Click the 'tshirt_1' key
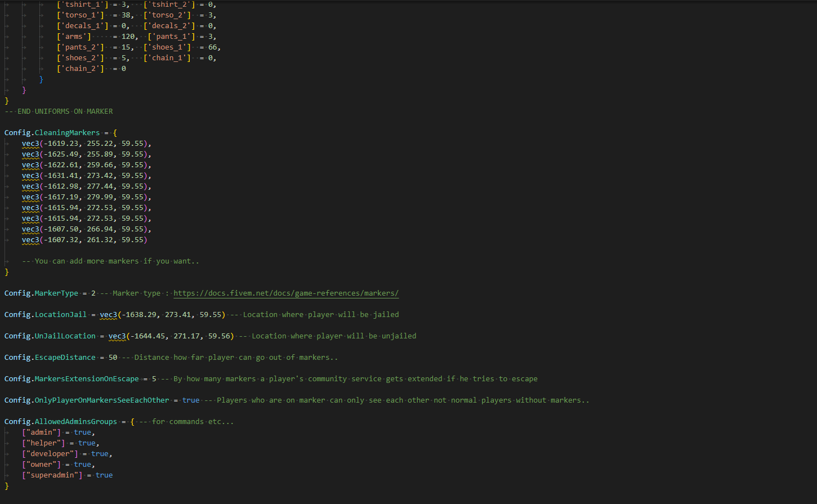 82,5
